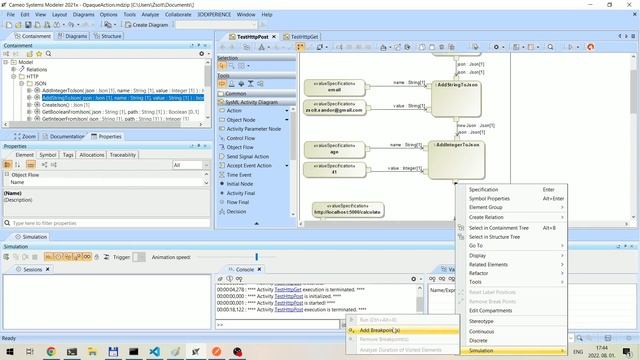Select the Object Node palette tool

[241, 120]
